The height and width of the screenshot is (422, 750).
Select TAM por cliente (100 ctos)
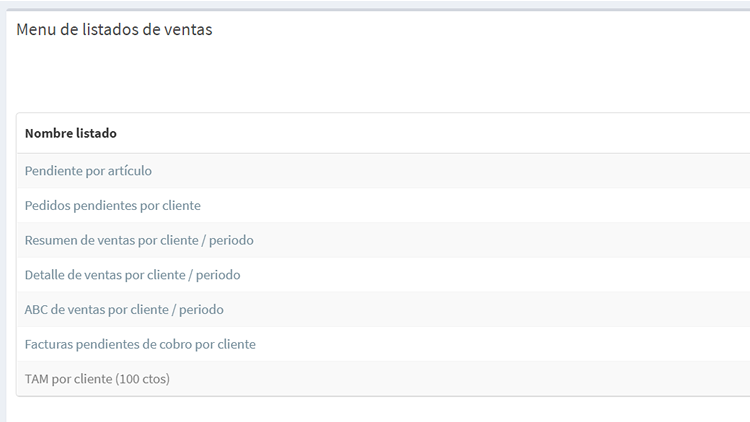97,379
